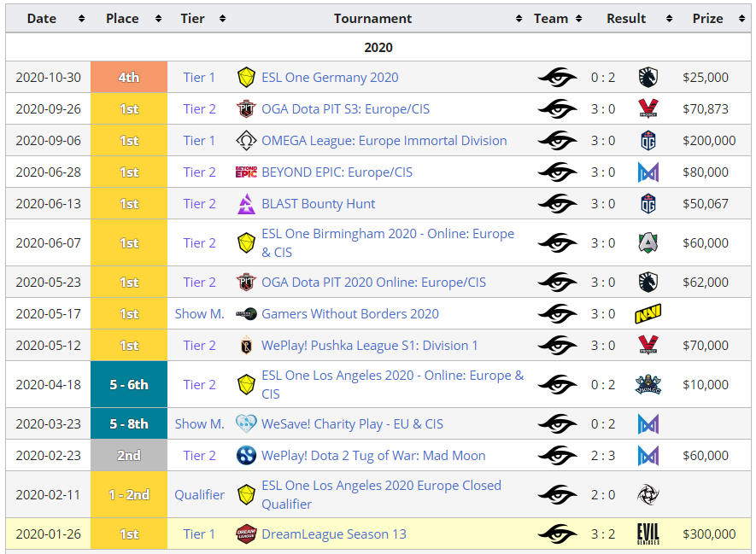Click Tug of War: Mad Moon logo icon
This screenshot has height=554, width=756.
tap(246, 456)
